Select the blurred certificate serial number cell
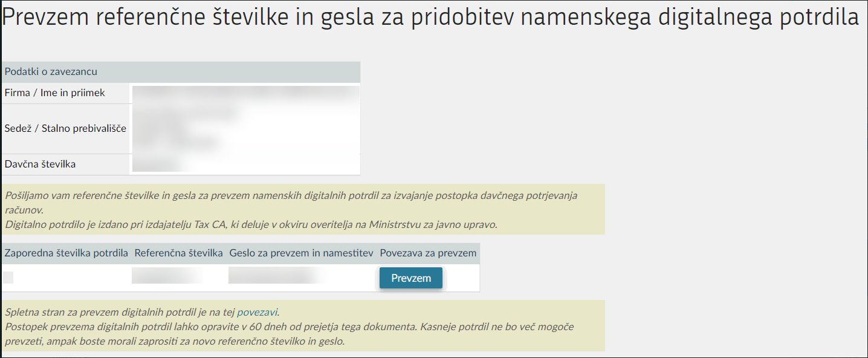 pyautogui.click(x=8, y=278)
